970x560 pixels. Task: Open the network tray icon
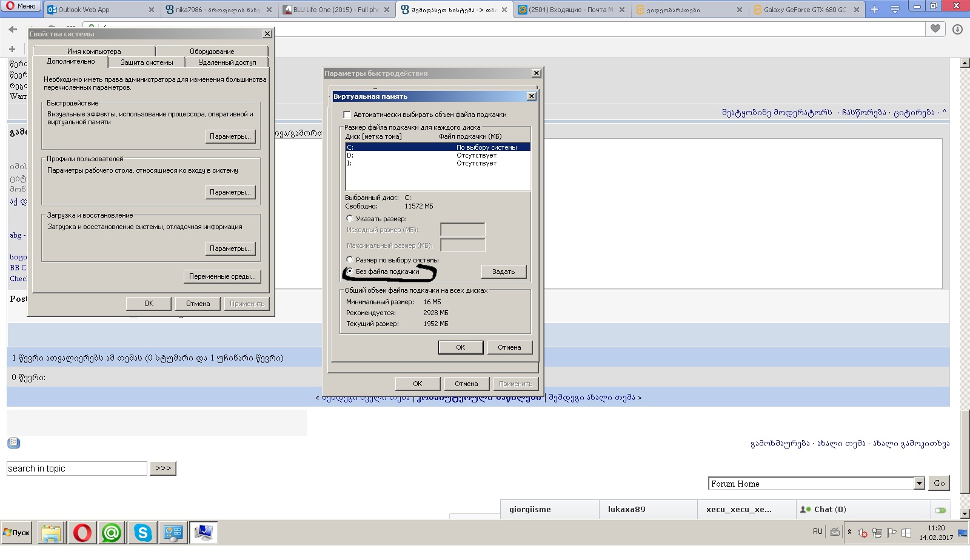pos(877,533)
